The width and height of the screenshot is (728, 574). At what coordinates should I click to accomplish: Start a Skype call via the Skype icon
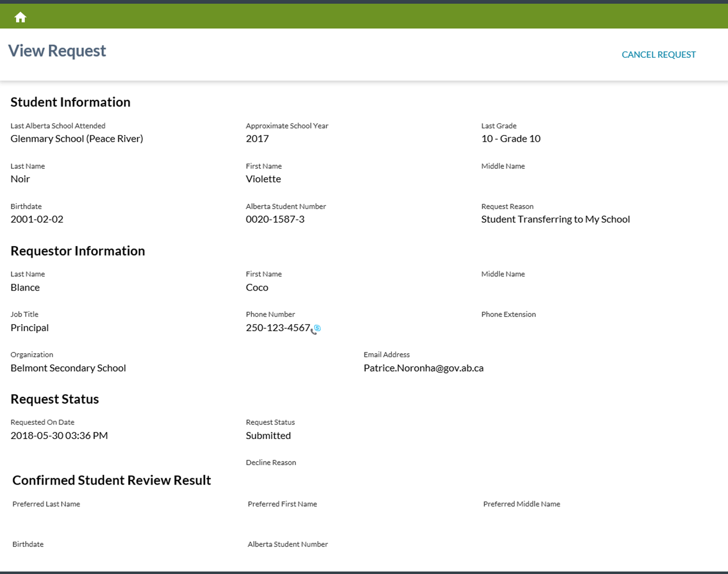point(317,328)
